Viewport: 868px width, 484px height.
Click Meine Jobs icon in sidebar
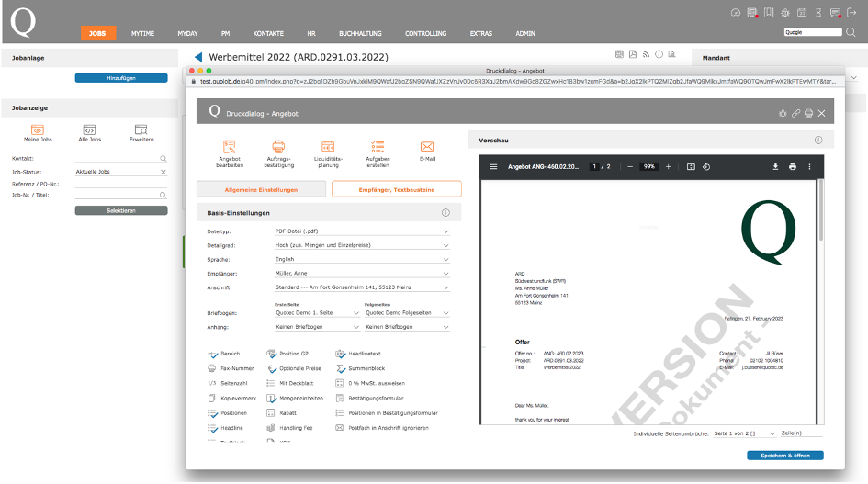click(38, 129)
